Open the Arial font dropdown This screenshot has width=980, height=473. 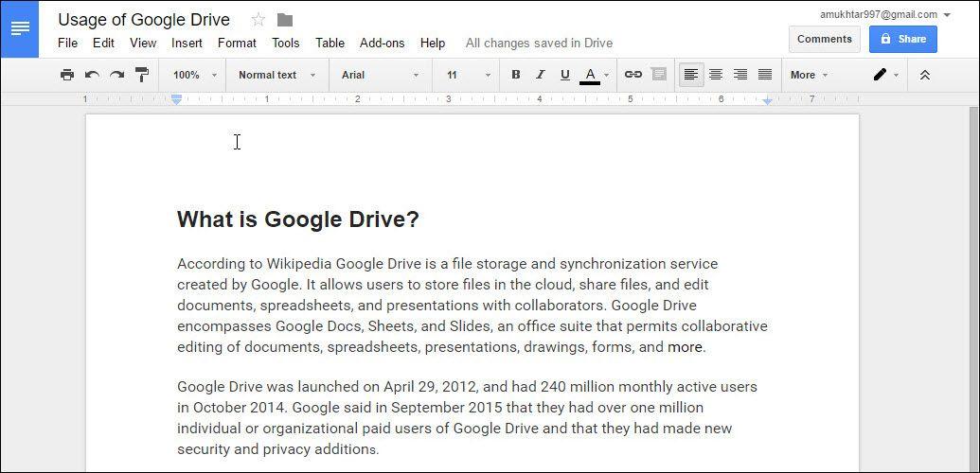click(380, 75)
